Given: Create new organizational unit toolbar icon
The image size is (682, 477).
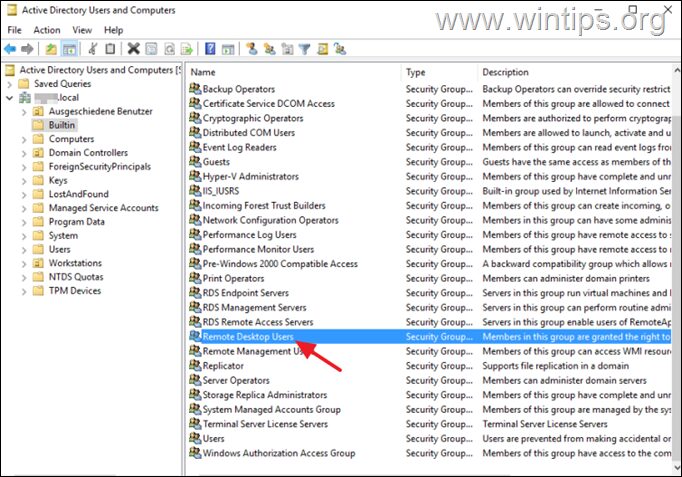Looking at the screenshot, I should 287,49.
